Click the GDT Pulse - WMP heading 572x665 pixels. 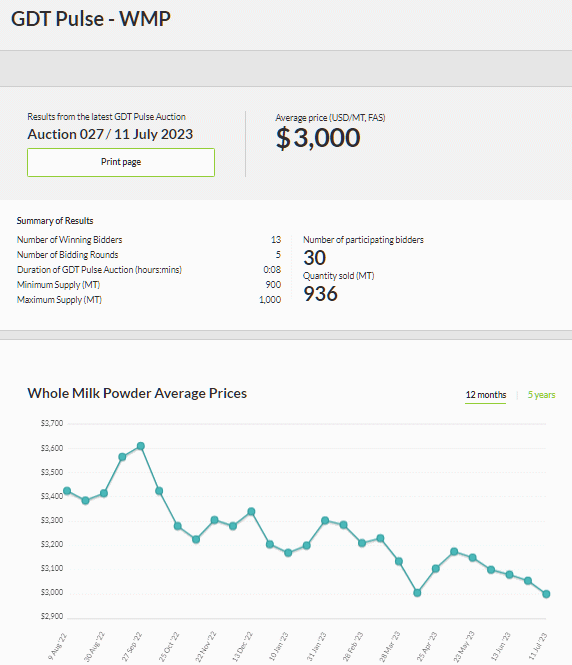[91, 19]
